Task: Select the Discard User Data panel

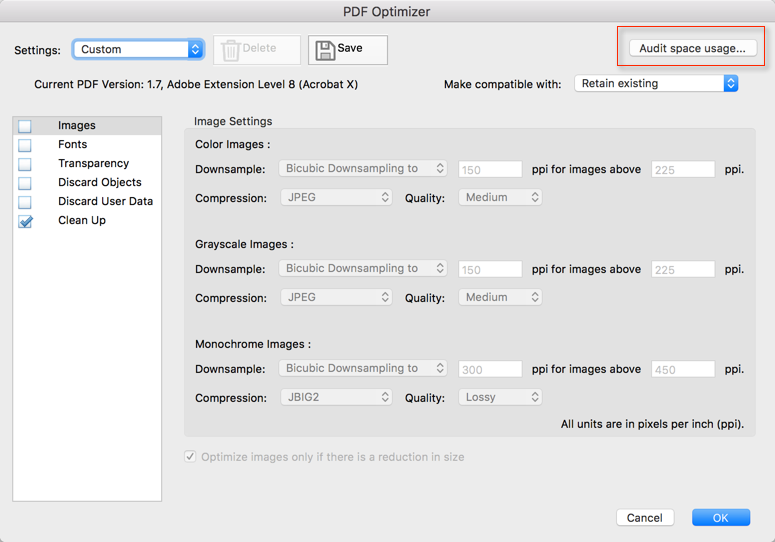Action: (105, 202)
